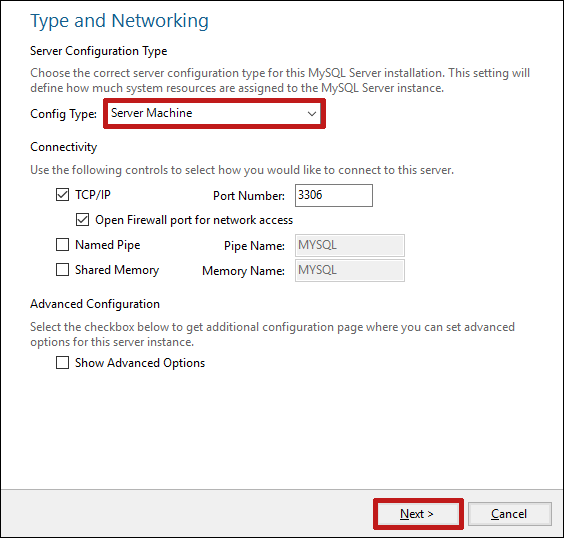This screenshot has height=538, width=564.
Task: Proceed with the Next button
Action: click(418, 514)
